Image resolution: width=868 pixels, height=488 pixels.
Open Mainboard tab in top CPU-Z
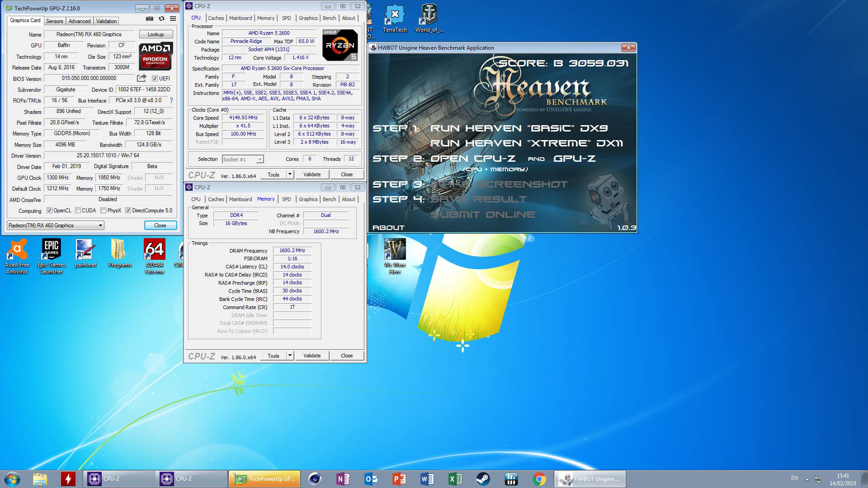click(241, 18)
